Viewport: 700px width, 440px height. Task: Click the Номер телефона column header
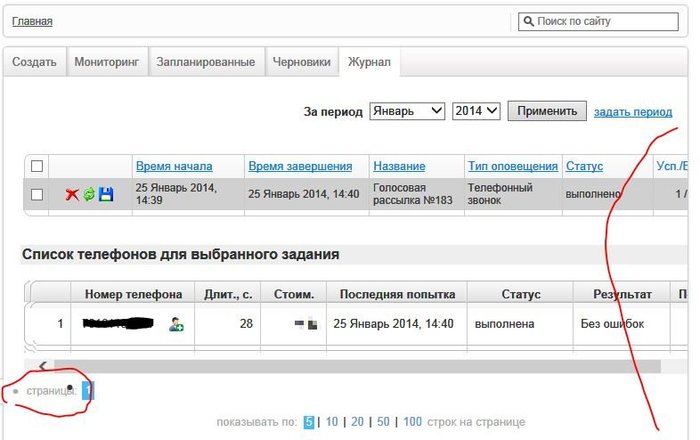pos(133,294)
